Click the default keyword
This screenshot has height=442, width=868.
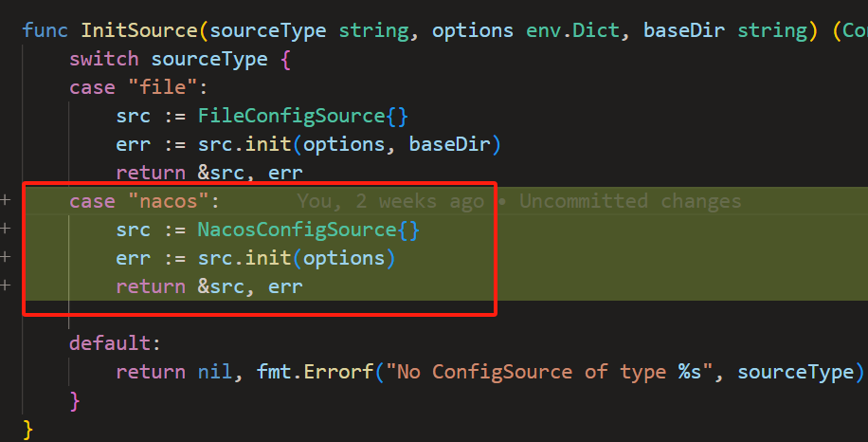coord(110,342)
